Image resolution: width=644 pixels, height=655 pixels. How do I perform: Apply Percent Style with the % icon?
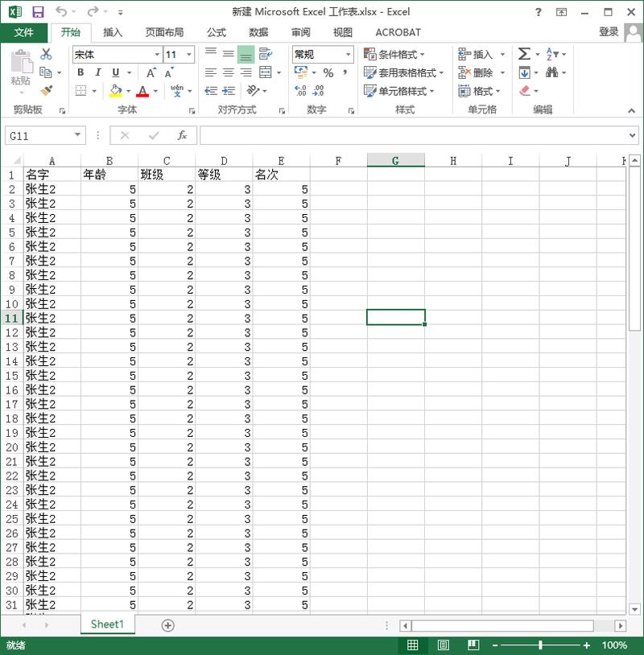pyautogui.click(x=327, y=72)
